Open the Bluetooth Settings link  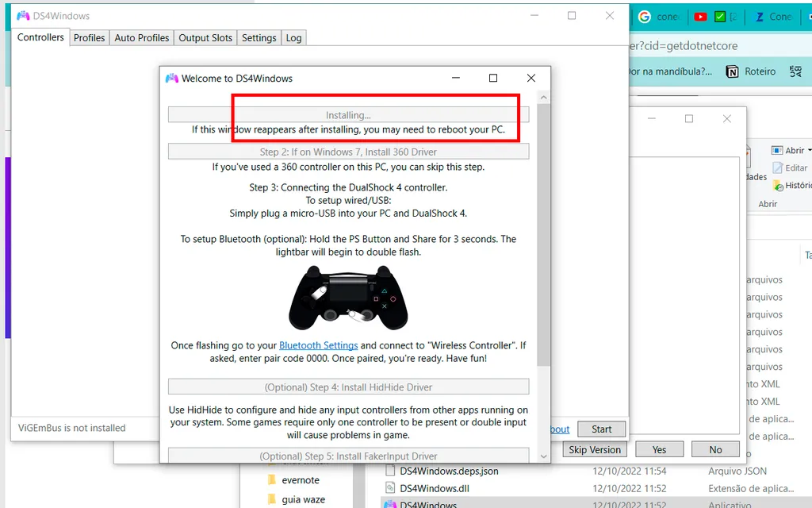[319, 345]
